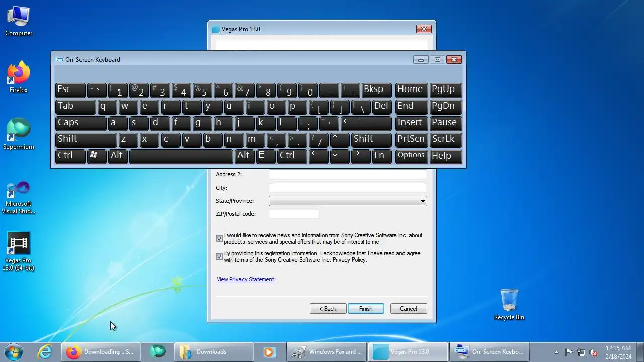The image size is (644, 362).
Task: Click the muted volume tray icon
Action: click(x=594, y=352)
